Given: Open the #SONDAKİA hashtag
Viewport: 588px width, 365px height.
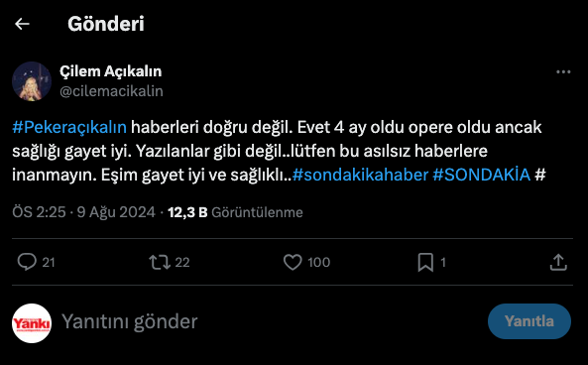Looking at the screenshot, I should [x=482, y=175].
